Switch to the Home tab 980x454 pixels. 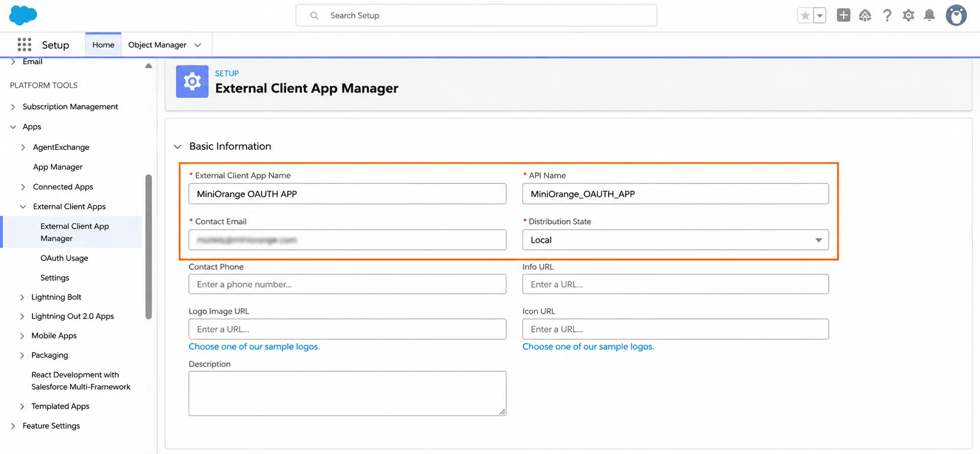tap(103, 45)
